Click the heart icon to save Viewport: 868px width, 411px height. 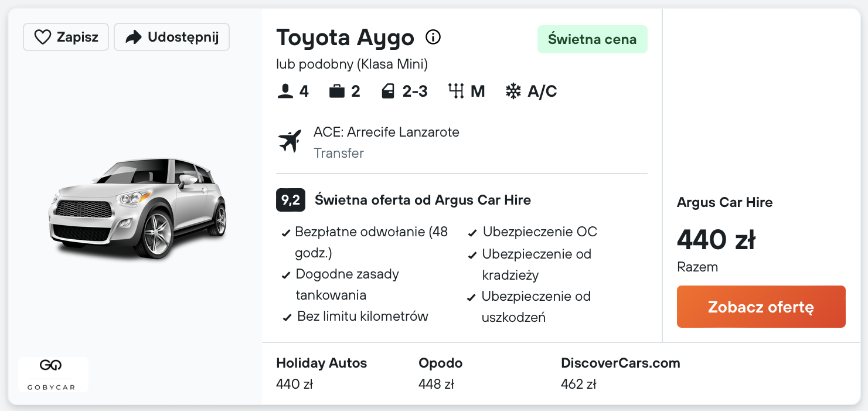pyautogui.click(x=43, y=38)
